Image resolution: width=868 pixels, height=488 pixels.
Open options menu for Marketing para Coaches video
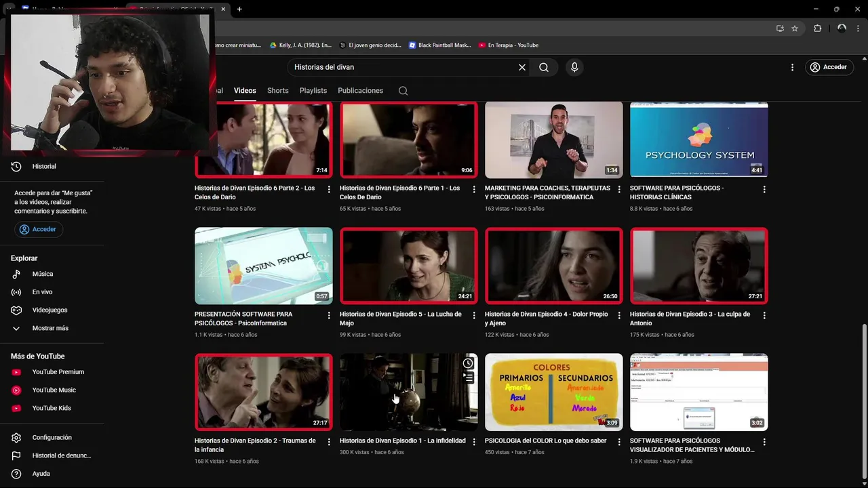tap(619, 189)
